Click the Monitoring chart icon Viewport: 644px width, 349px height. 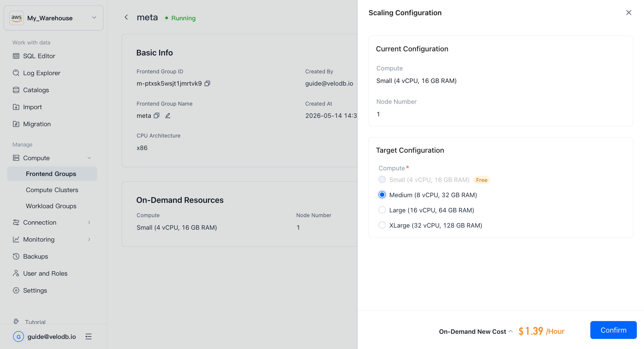click(x=16, y=240)
